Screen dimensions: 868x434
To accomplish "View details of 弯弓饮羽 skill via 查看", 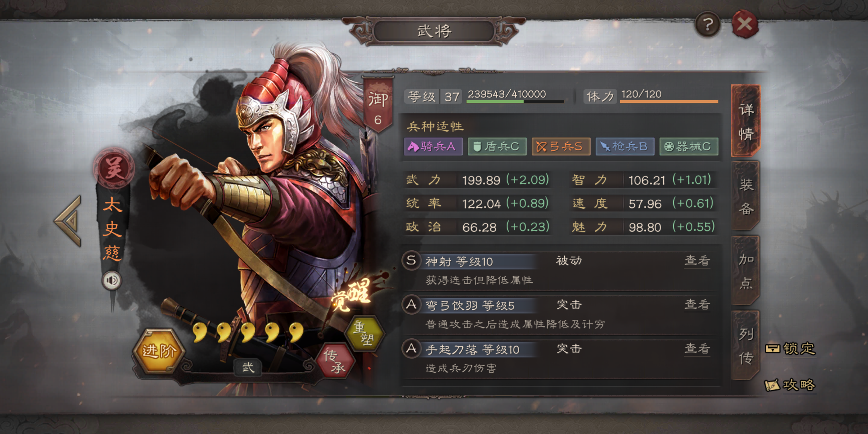I will pos(697,305).
